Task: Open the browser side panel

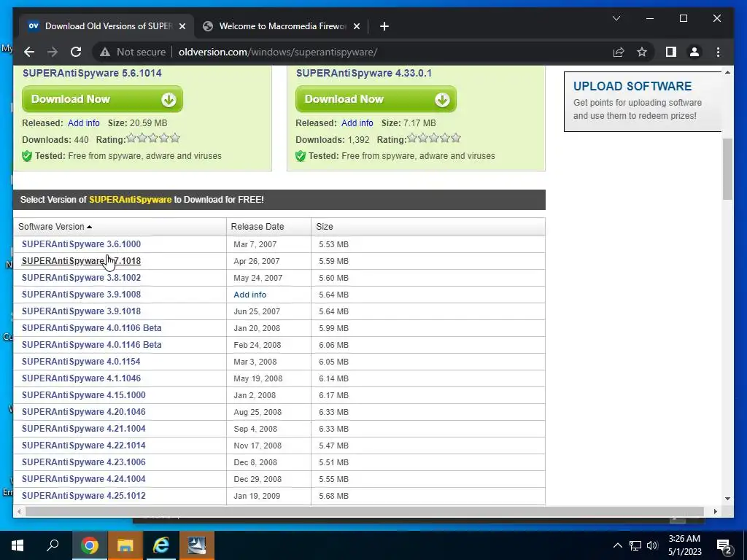Action: tap(671, 52)
